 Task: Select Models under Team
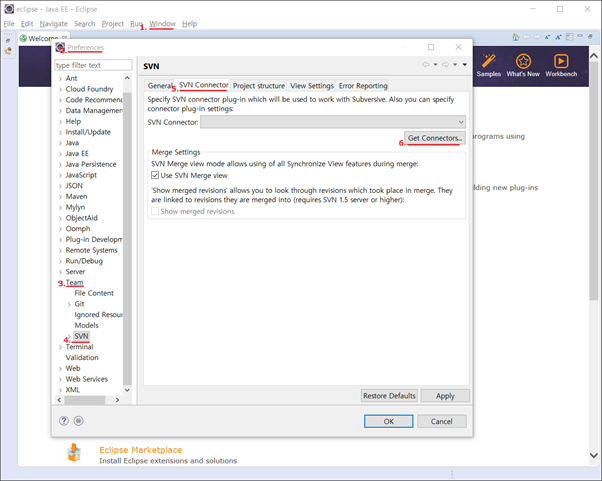click(86, 326)
